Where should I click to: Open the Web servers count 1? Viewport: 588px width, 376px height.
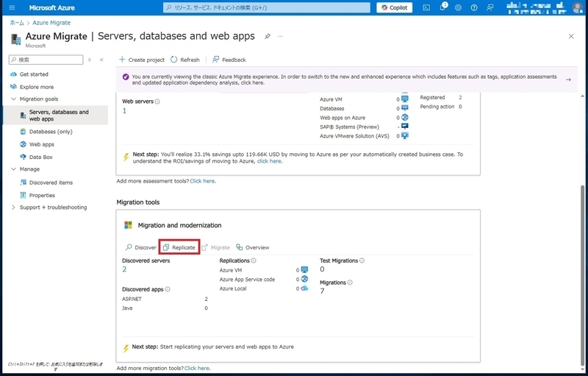click(124, 110)
